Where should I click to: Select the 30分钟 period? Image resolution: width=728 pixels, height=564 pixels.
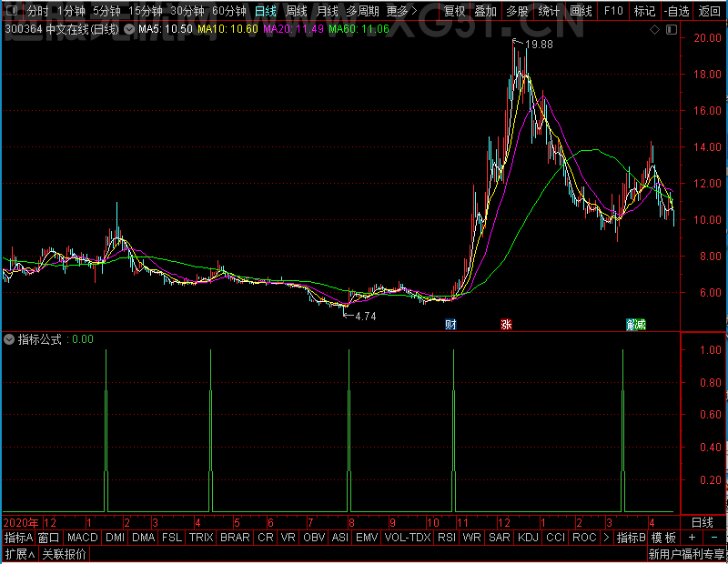pyautogui.click(x=187, y=11)
